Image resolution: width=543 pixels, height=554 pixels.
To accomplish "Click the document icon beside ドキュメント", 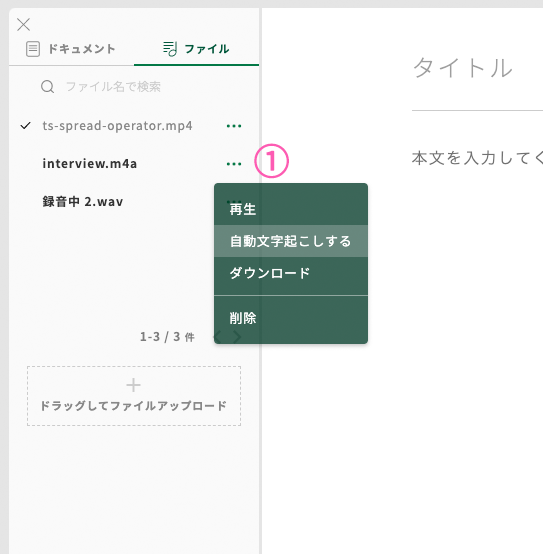I will click(x=33, y=49).
